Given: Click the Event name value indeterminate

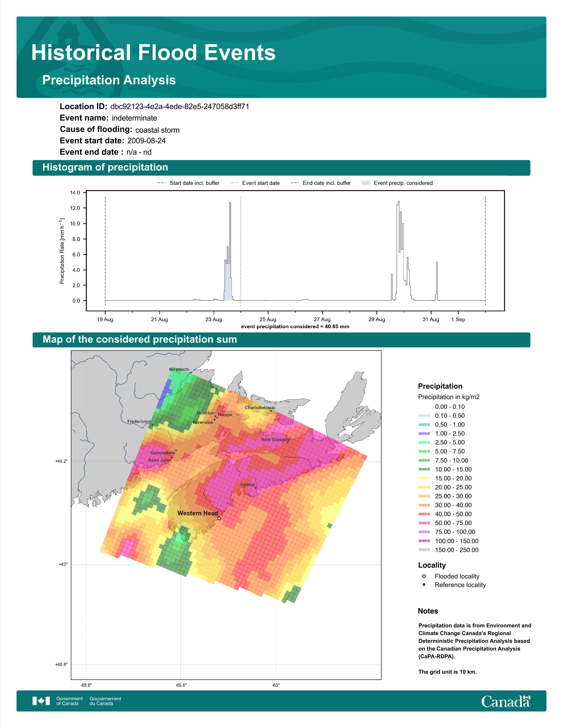Looking at the screenshot, I should (x=134, y=118).
